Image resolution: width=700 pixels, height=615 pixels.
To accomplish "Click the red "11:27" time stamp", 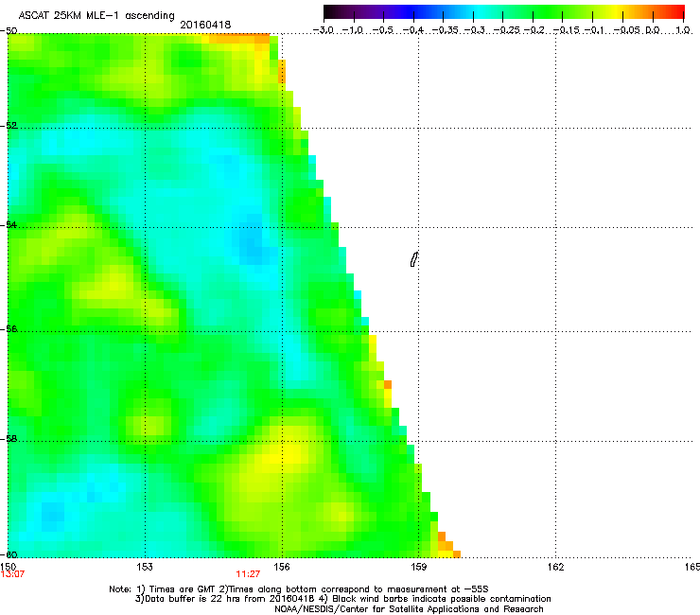I will [248, 574].
